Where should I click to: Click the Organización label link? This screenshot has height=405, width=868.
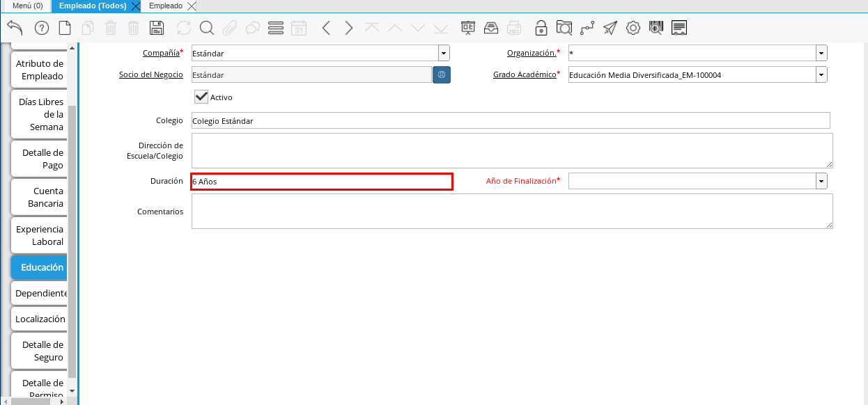532,53
